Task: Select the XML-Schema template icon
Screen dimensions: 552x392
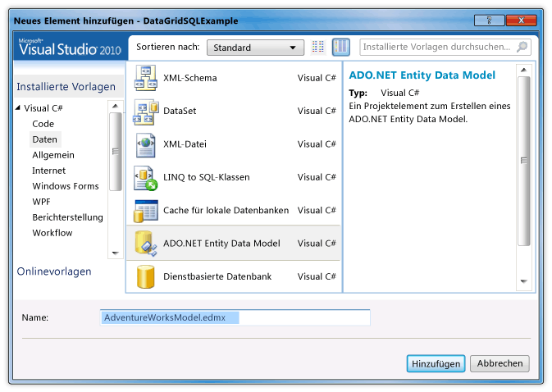Action: (146, 78)
